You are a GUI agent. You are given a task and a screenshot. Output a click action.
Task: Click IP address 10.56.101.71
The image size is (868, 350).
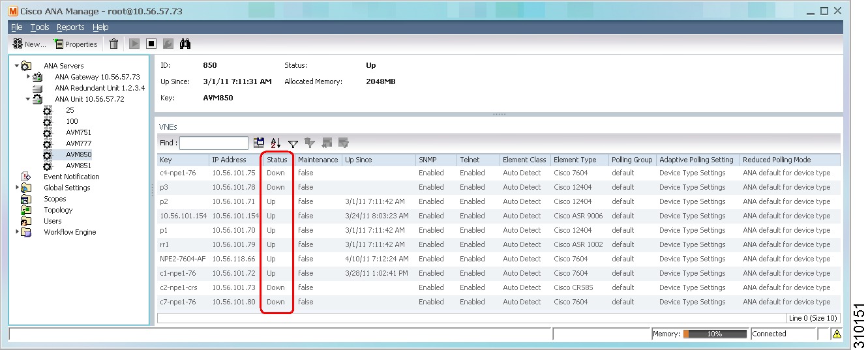click(x=233, y=201)
